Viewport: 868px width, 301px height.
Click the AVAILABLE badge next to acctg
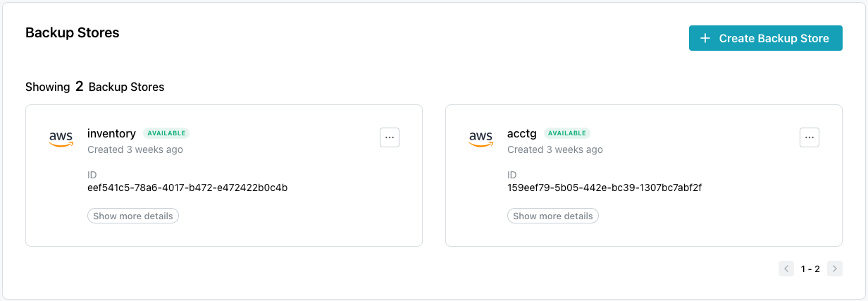coord(567,133)
